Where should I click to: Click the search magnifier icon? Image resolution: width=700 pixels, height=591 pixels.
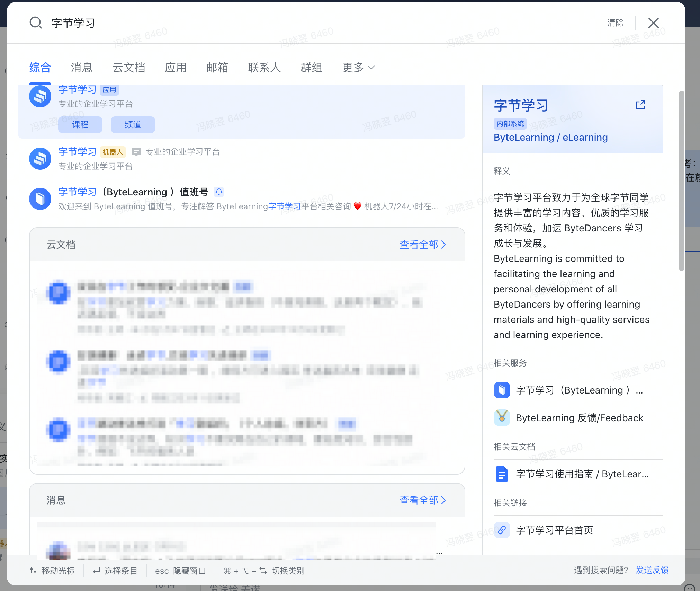pos(35,23)
